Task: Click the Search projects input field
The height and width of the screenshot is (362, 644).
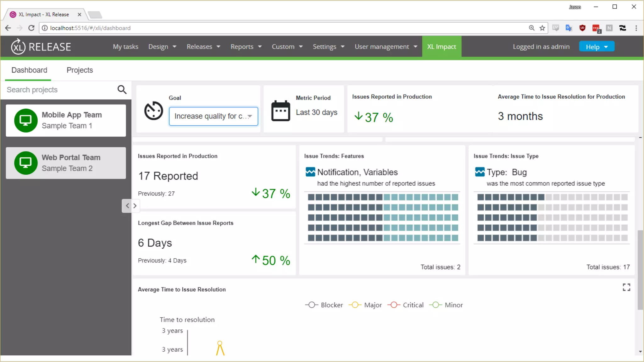Action: [60, 90]
